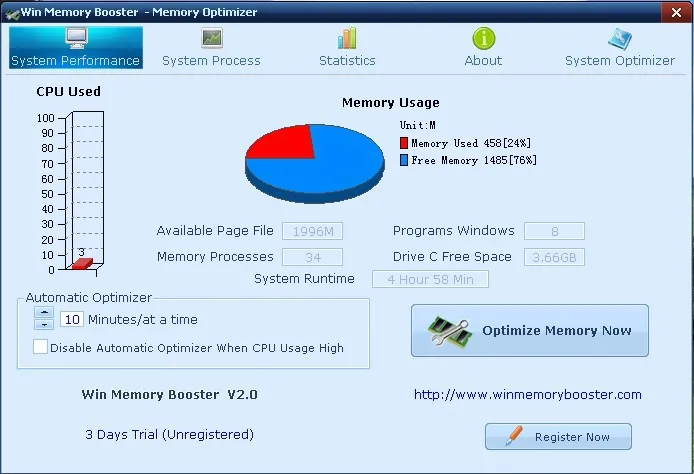Click the RAM wrench icon on Optimize button

(449, 332)
